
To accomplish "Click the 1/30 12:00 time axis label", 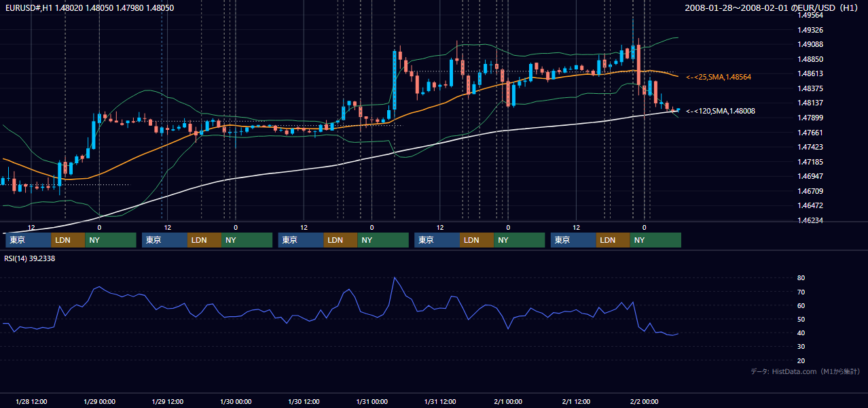I will [304, 401].
